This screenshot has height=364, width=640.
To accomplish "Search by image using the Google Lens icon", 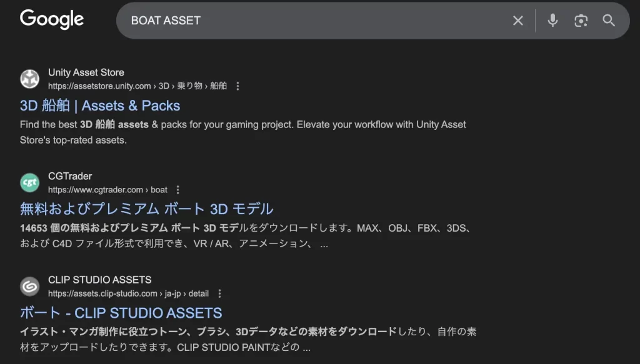I will tap(581, 21).
